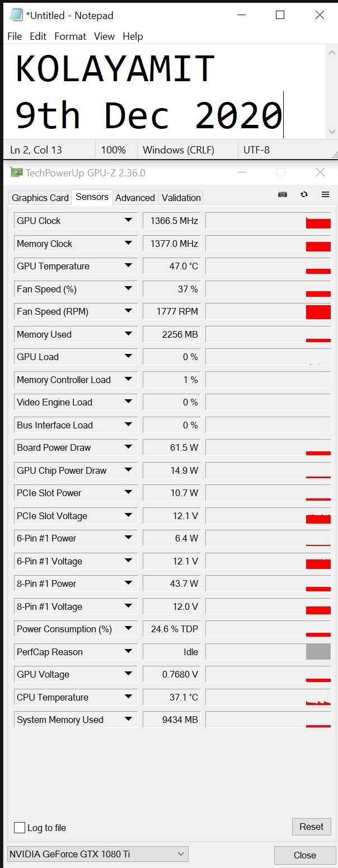The image size is (338, 868).
Task: Switch to the Advanced tab
Action: [x=135, y=198]
